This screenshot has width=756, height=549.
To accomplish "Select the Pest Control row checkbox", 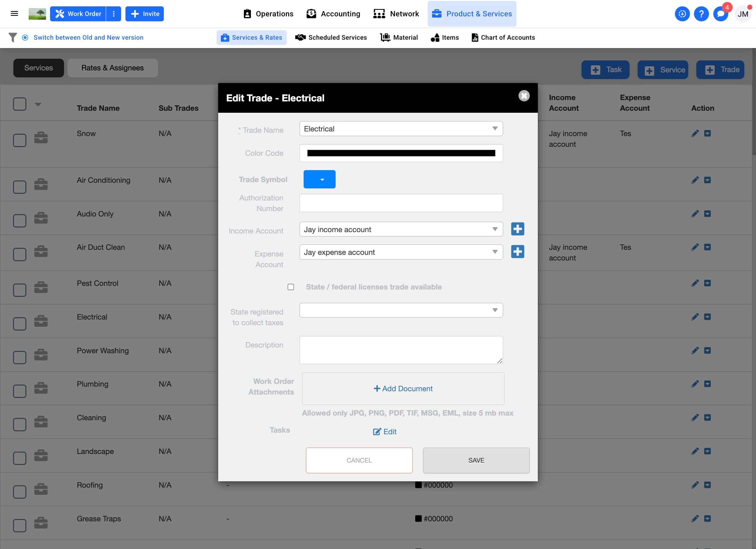I will tap(20, 290).
